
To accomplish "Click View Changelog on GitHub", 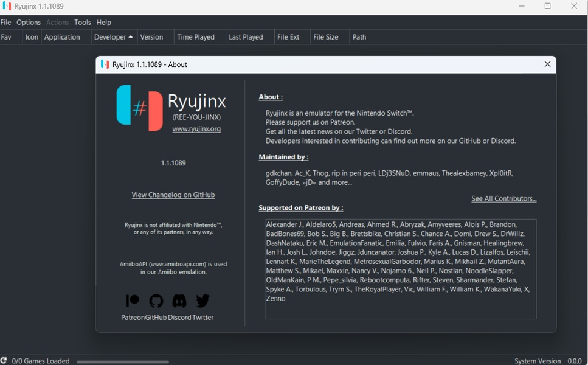I will (173, 195).
